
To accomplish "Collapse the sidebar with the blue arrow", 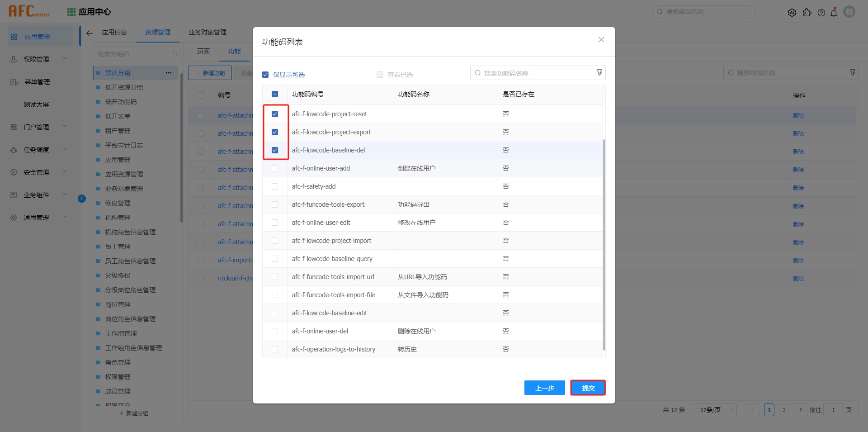I will 82,199.
